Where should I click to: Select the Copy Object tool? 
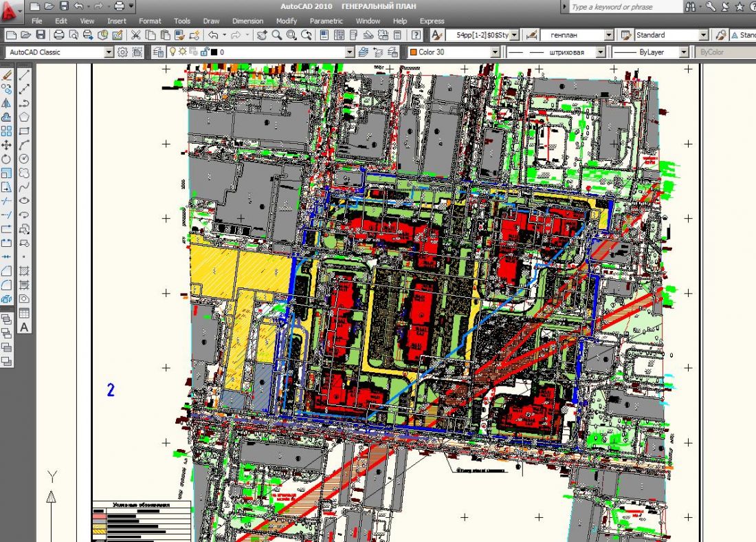click(7, 89)
